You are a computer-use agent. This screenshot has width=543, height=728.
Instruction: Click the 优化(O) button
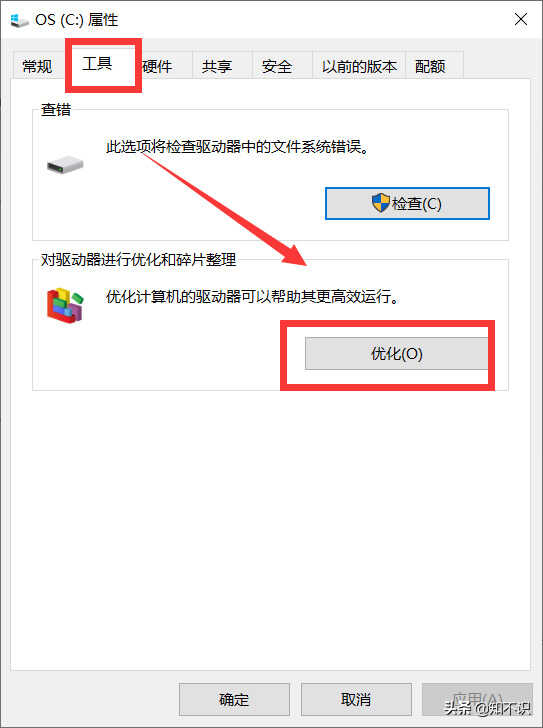[396, 353]
